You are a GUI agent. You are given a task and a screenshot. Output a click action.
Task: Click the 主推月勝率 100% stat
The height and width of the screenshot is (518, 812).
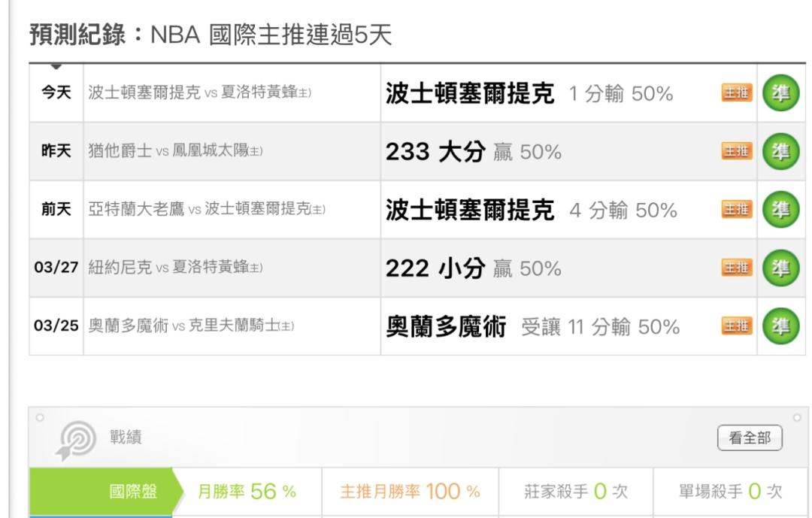(x=410, y=492)
